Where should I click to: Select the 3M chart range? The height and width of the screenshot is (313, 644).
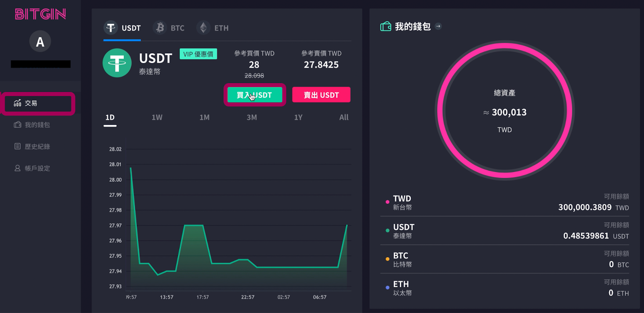pyautogui.click(x=252, y=118)
